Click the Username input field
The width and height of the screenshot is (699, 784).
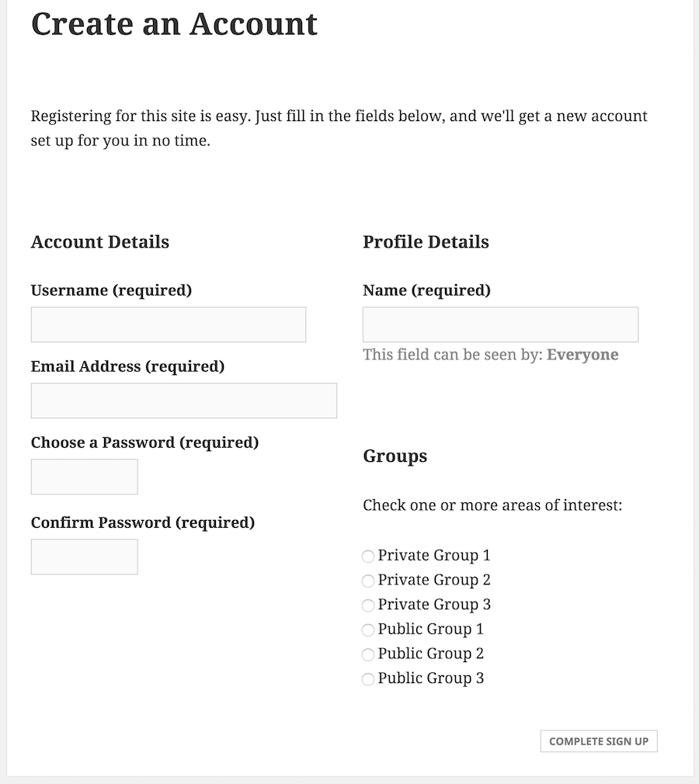[x=169, y=324]
